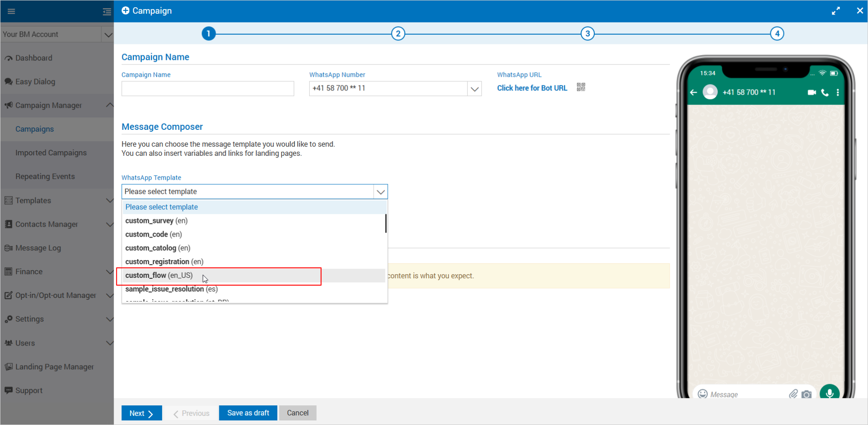Cancel the campaign creation
Screen dimensions: 868x425
point(298,413)
